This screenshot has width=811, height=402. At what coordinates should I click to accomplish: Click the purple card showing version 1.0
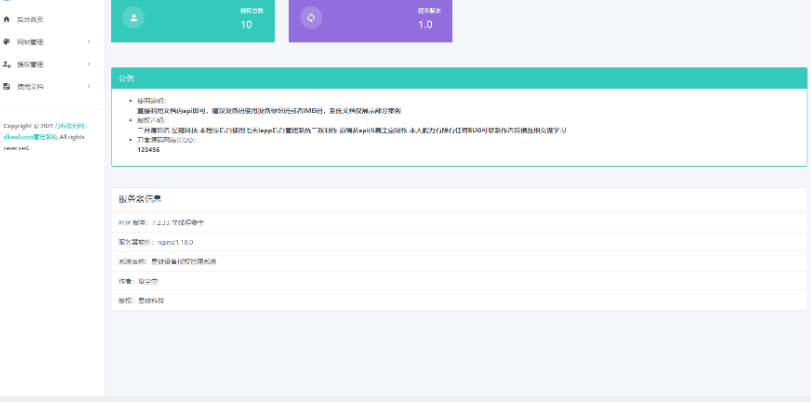click(370, 18)
